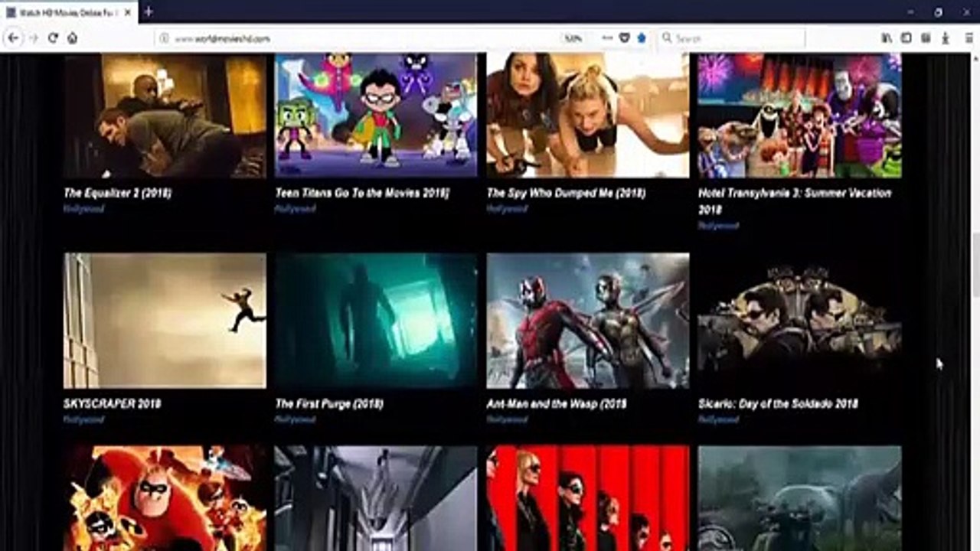
Task: Open Hollywood category under Sicario
Action: pos(718,419)
